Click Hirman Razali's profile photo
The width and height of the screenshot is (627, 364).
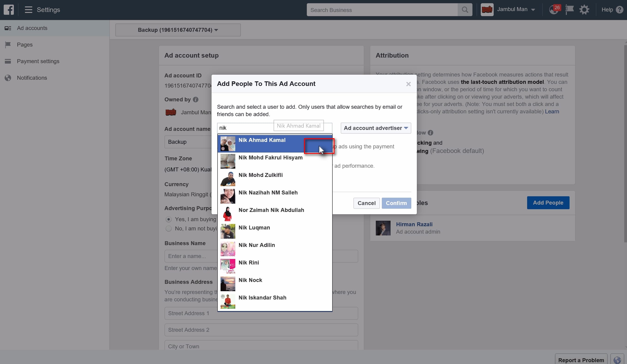pos(383,228)
